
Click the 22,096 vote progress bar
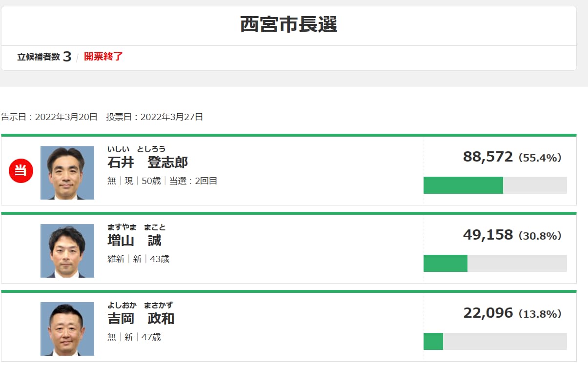(x=495, y=342)
